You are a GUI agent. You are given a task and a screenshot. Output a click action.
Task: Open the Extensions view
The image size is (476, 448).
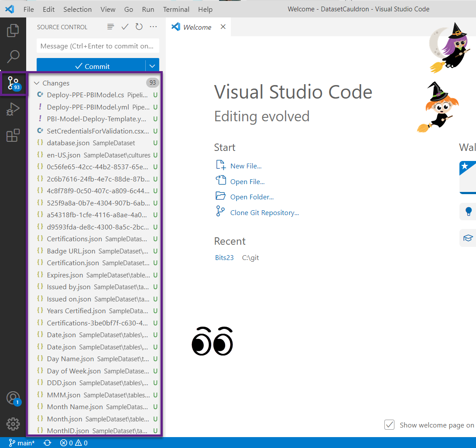[x=13, y=136]
